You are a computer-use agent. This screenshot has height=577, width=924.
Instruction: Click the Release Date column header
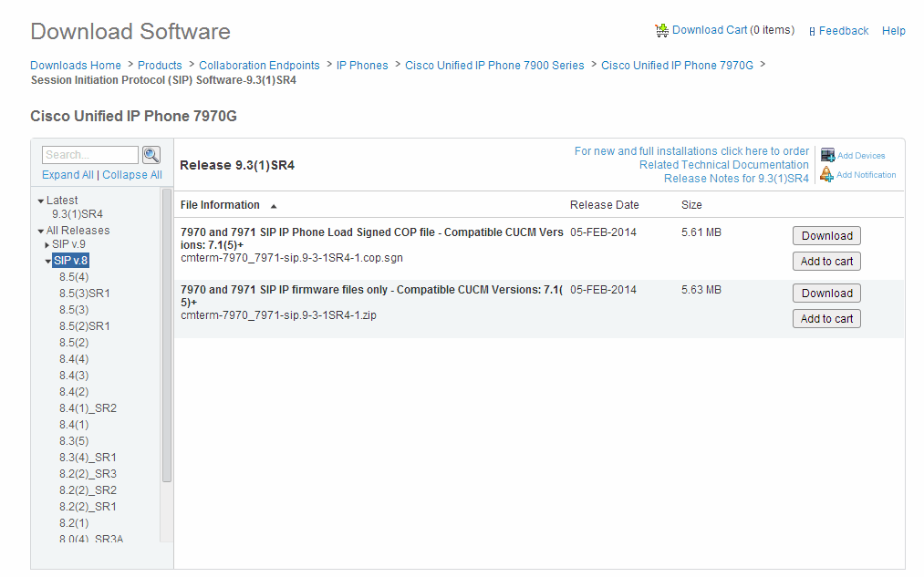[604, 205]
